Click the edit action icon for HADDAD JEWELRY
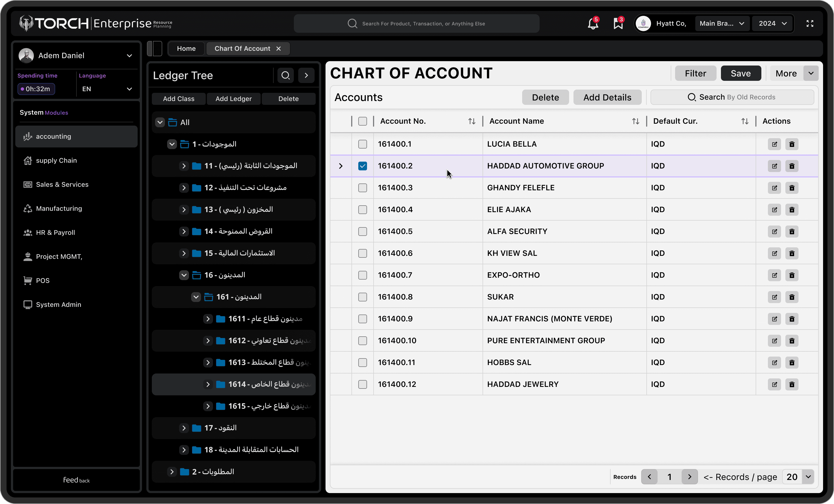This screenshot has height=504, width=834. (x=774, y=384)
